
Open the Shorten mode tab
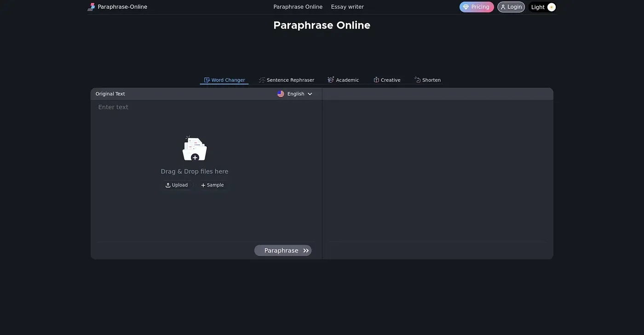tap(427, 80)
